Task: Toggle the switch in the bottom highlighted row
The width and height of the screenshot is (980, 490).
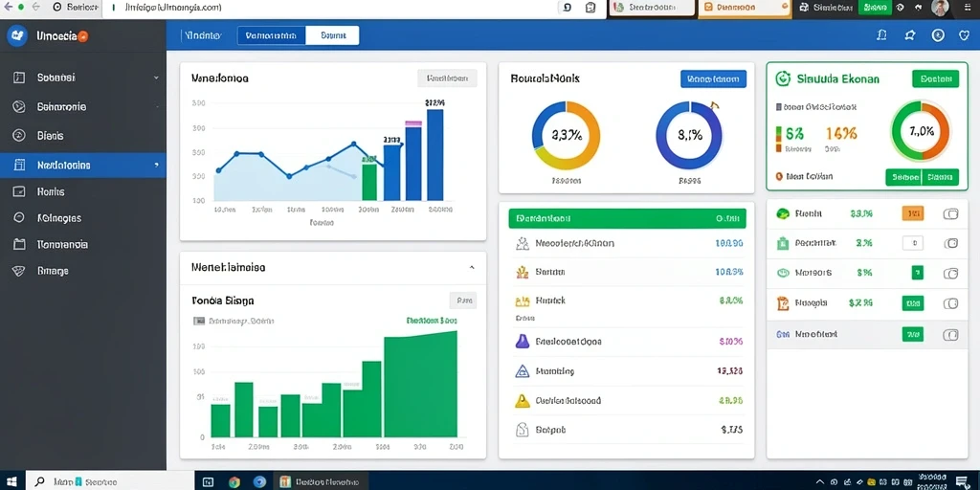Action: (x=950, y=335)
